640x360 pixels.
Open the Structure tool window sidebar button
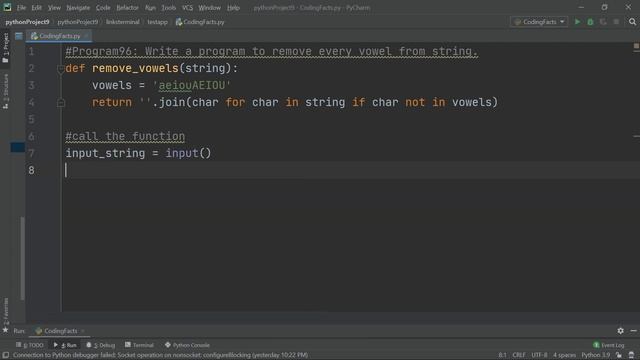click(5, 91)
